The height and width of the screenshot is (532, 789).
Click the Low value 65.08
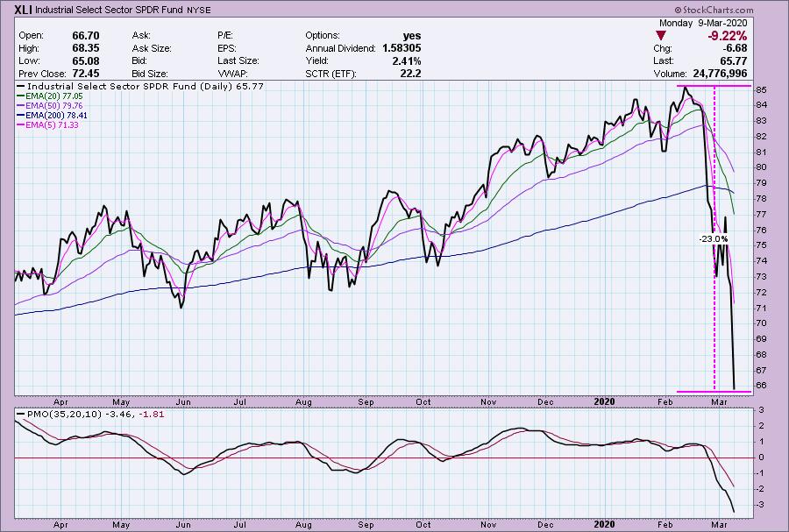pos(86,60)
